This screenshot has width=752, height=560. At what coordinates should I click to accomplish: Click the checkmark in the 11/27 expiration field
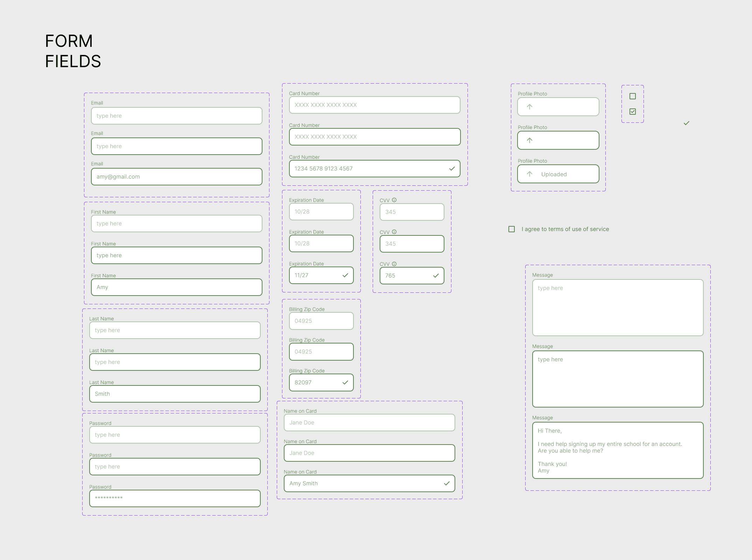tap(345, 275)
